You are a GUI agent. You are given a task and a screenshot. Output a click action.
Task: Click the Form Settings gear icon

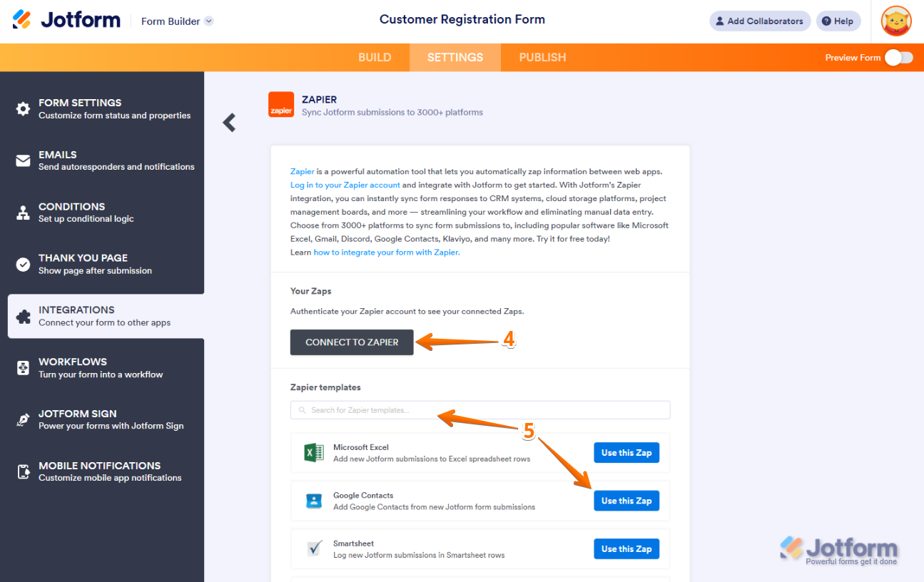pyautogui.click(x=24, y=109)
